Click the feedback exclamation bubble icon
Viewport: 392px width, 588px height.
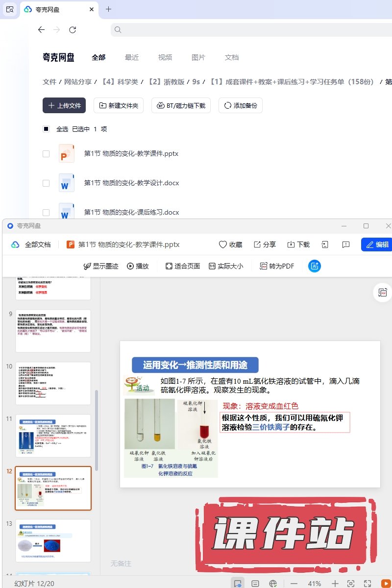tap(346, 245)
